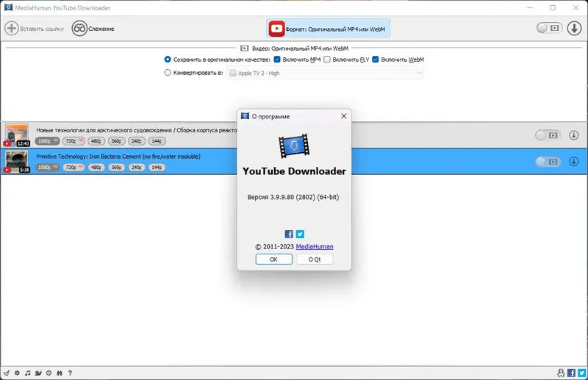This screenshot has height=380, width=588.
Task: Click the Видео: Оригинальный MP4 или WebM header
Action: tap(295, 49)
